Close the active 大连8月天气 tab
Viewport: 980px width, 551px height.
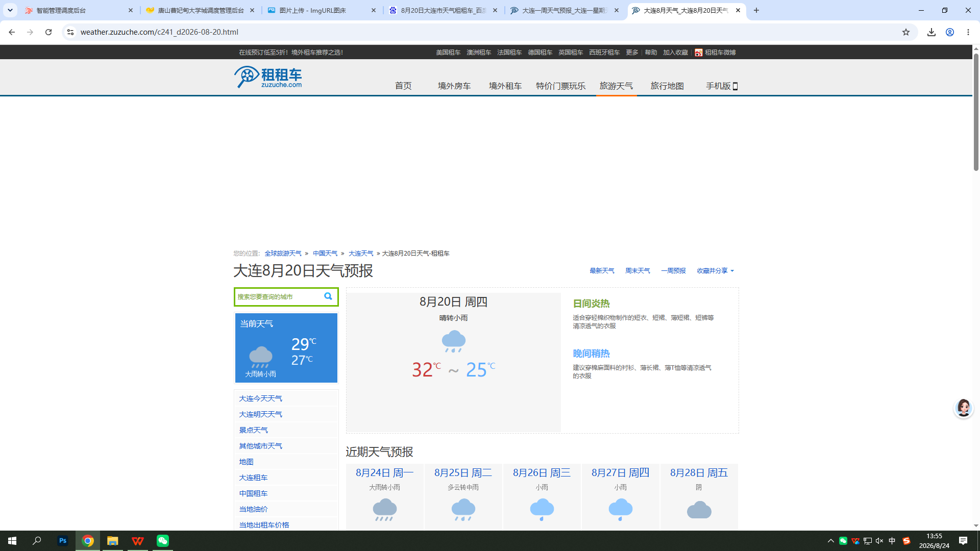pos(738,10)
